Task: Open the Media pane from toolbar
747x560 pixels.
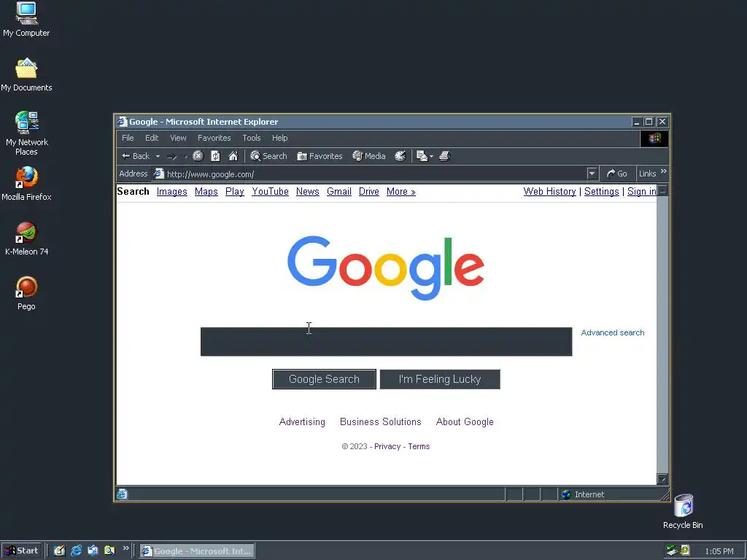Action: point(368,156)
